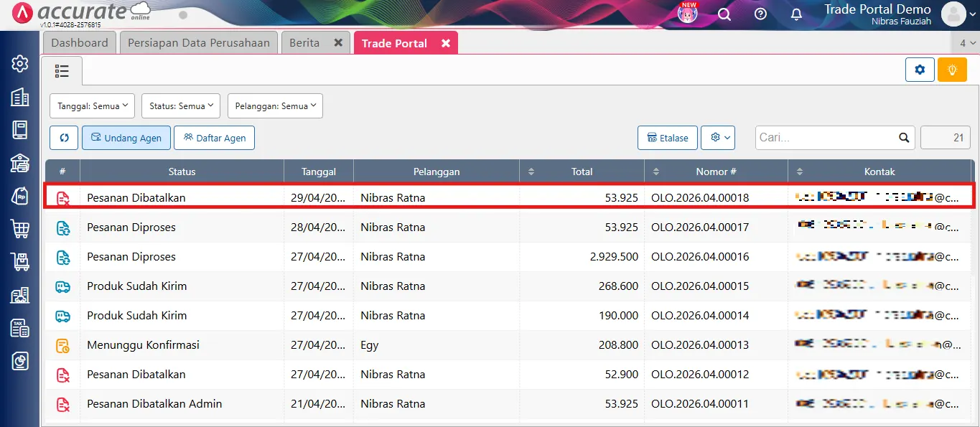Viewport: 980px width, 427px height.
Task: Click the waiting confirmation icon for Egy's order
Action: click(63, 345)
